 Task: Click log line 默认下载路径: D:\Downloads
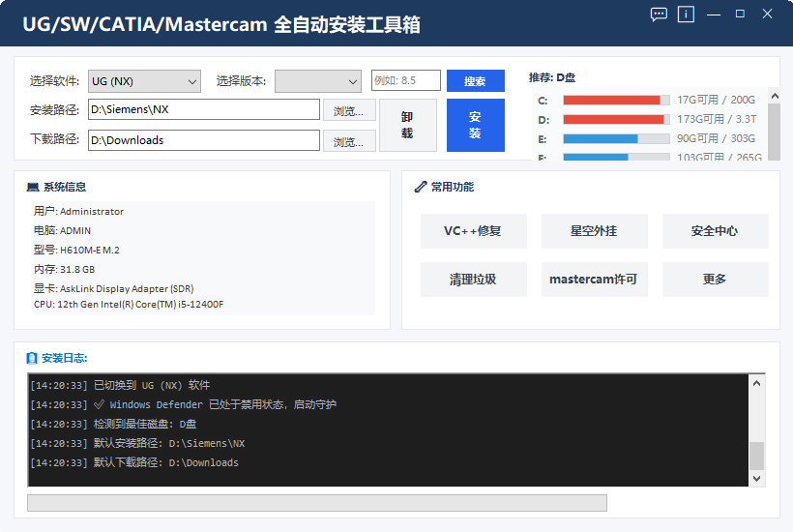coord(134,462)
